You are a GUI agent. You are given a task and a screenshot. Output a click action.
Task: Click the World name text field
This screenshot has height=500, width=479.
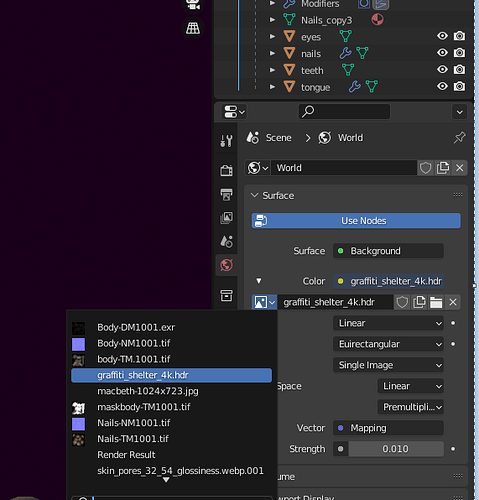coord(344,168)
